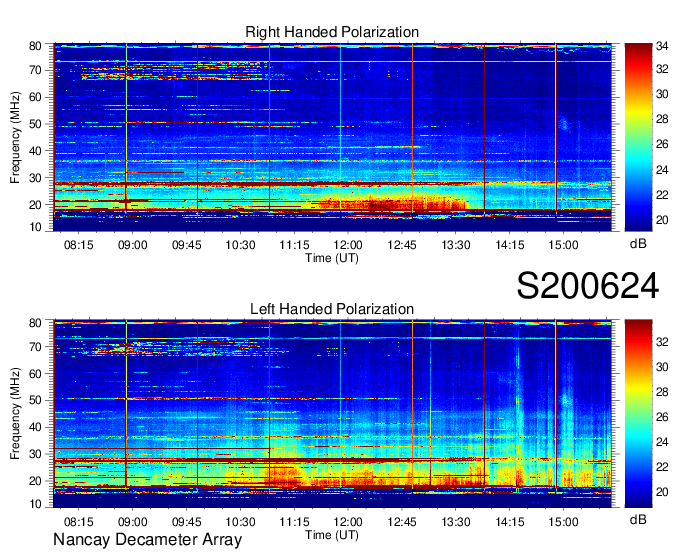680x552 pixels.
Task: Click the 32 tick on Left Handed color bar
Action: pyautogui.click(x=662, y=342)
